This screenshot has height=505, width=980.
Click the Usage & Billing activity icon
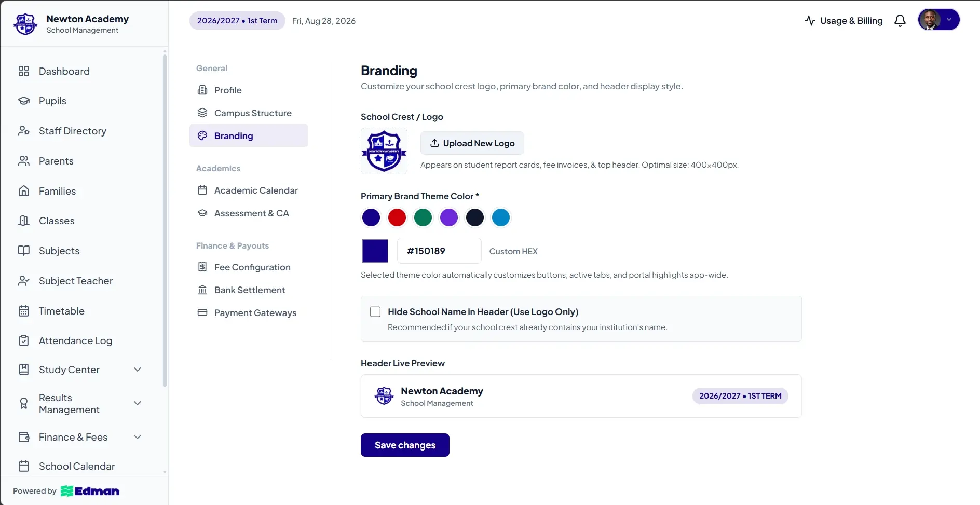[810, 21]
